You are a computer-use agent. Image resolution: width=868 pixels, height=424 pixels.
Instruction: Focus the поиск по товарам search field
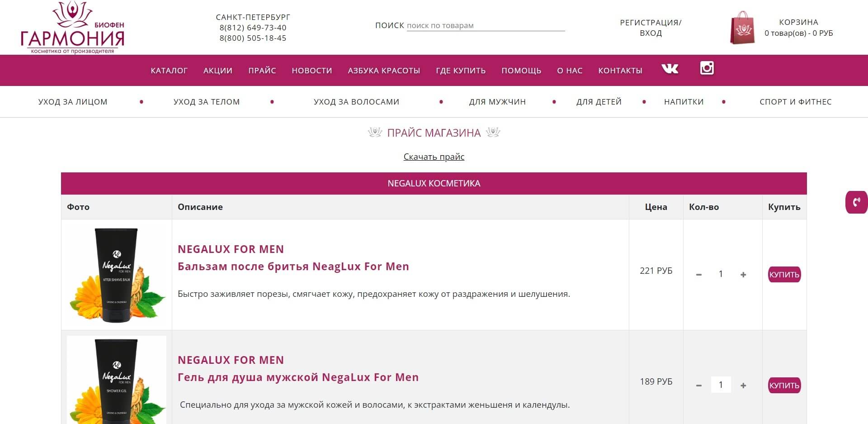point(486,26)
